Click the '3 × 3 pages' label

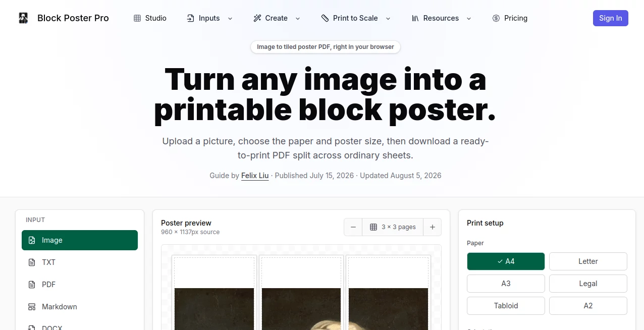tap(399, 227)
